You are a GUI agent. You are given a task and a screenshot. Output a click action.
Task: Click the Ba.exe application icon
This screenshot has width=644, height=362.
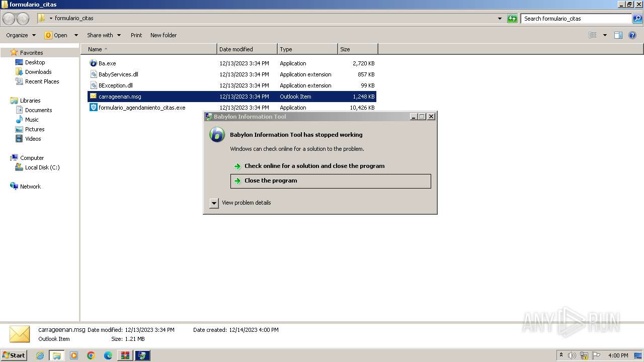click(x=93, y=63)
